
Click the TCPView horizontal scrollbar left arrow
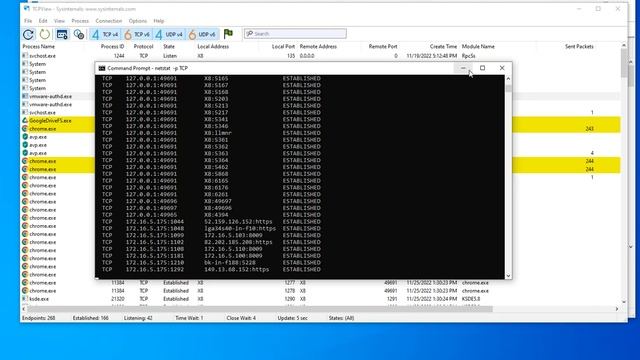click(24, 309)
